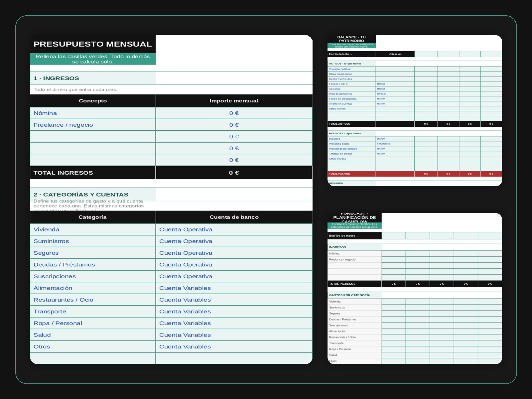Click the Otros category cell in Presupuesto
This screenshot has width=532, height=399.
[x=93, y=346]
